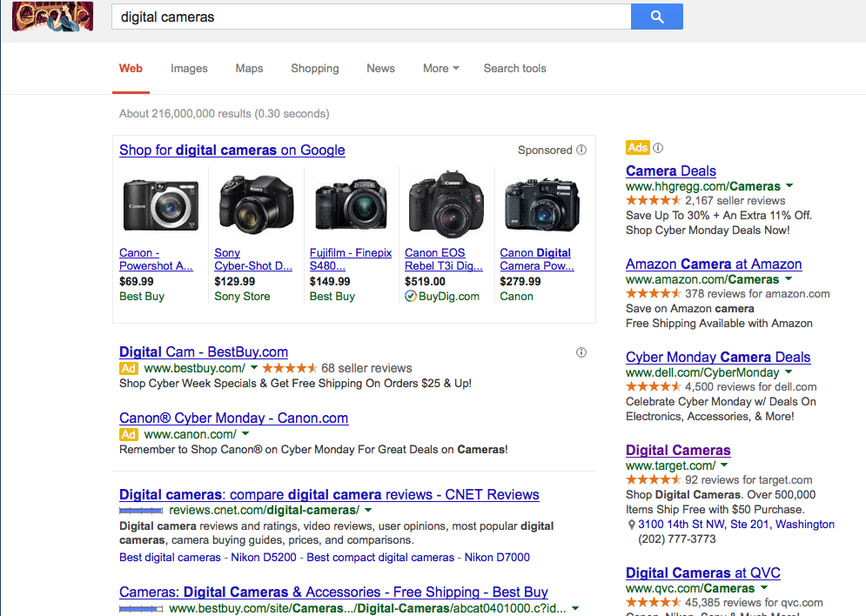Switch to the News tab
This screenshot has height=616, width=866.
point(380,69)
